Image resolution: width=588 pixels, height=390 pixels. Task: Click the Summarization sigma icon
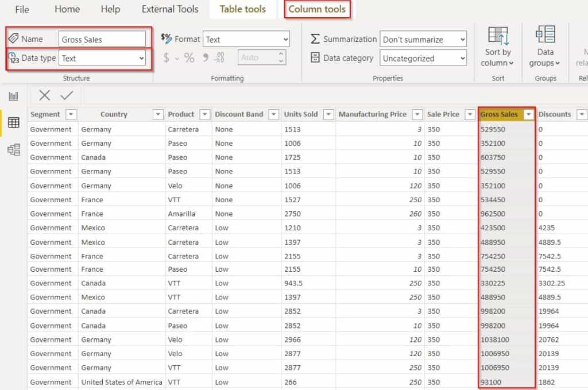315,38
